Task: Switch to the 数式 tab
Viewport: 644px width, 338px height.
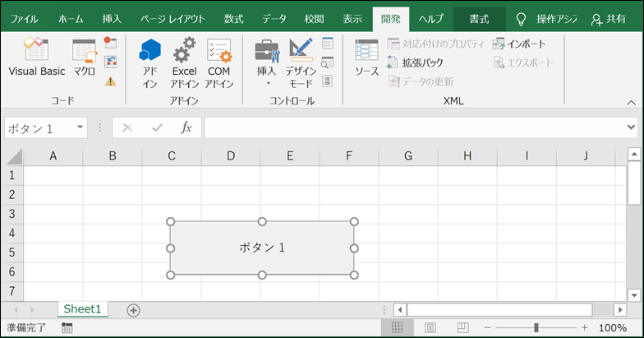Action: tap(233, 19)
